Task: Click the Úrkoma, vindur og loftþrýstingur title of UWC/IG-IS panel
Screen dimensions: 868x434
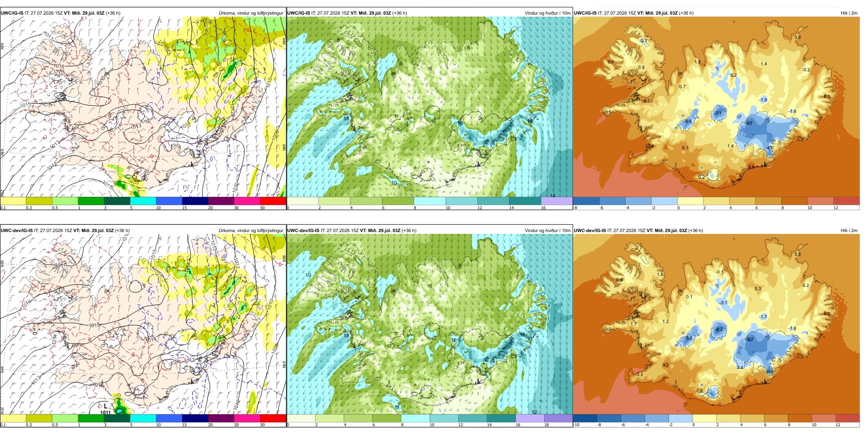Action: click(x=251, y=13)
